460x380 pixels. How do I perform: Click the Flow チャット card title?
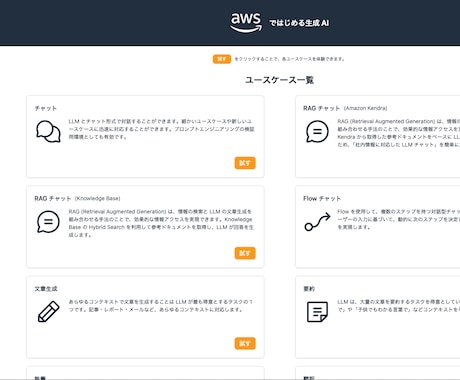322,198
